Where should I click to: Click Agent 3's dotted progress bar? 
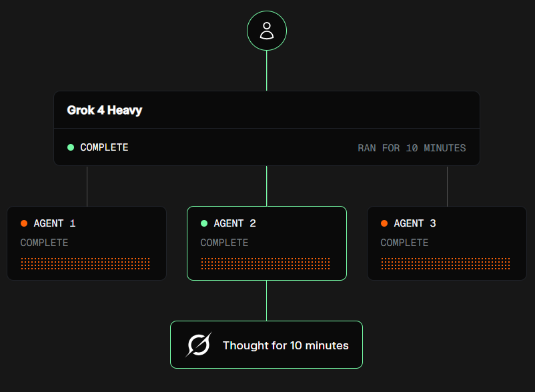(446, 263)
